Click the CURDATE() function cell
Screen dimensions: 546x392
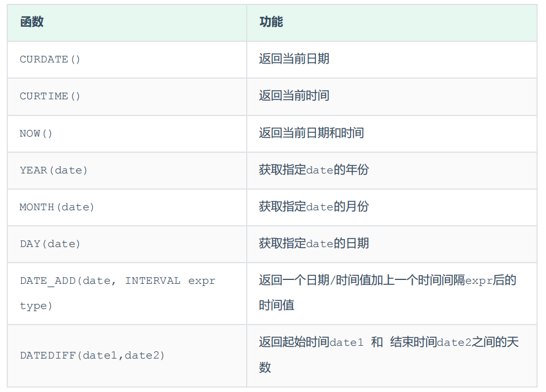(50, 59)
